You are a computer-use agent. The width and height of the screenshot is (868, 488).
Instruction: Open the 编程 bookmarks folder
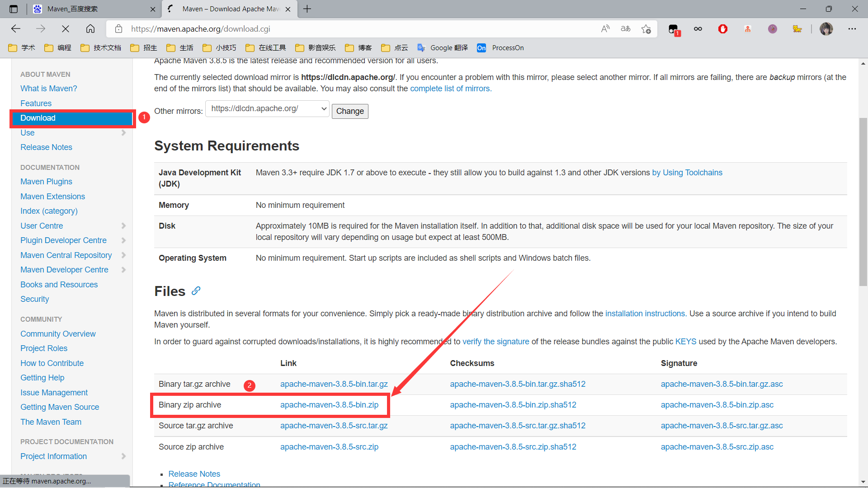58,48
